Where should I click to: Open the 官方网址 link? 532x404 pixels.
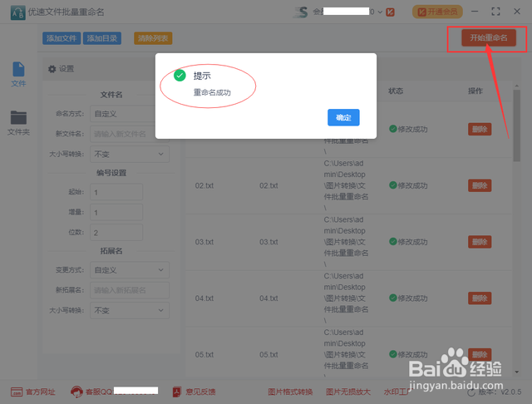click(x=41, y=392)
